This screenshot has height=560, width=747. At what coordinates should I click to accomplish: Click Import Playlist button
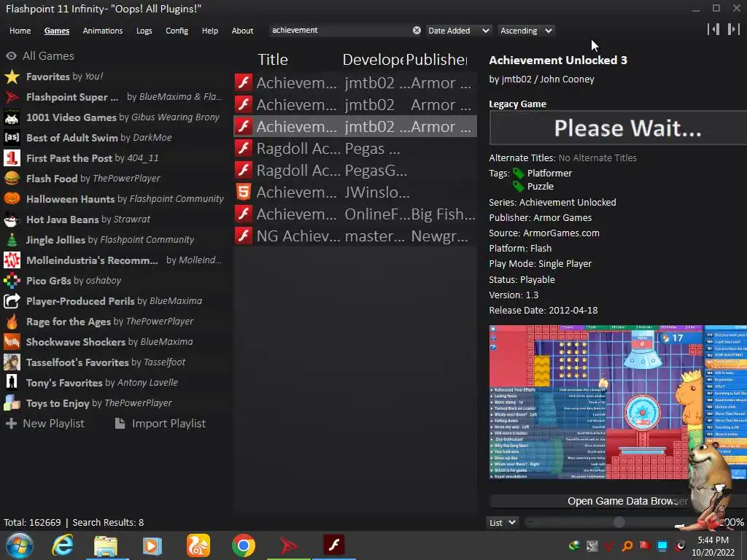(160, 424)
